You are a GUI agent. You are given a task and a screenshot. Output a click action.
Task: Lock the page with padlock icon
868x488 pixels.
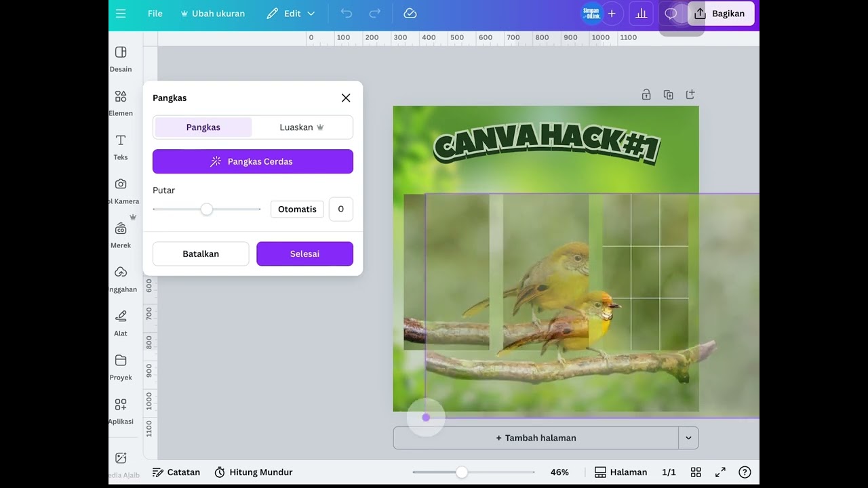pyautogui.click(x=646, y=95)
